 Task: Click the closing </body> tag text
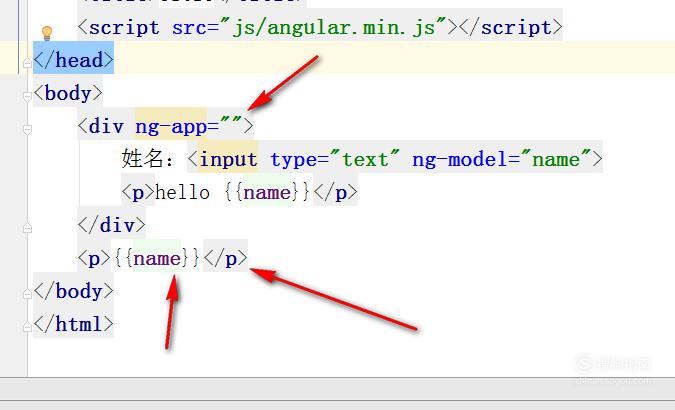click(74, 291)
